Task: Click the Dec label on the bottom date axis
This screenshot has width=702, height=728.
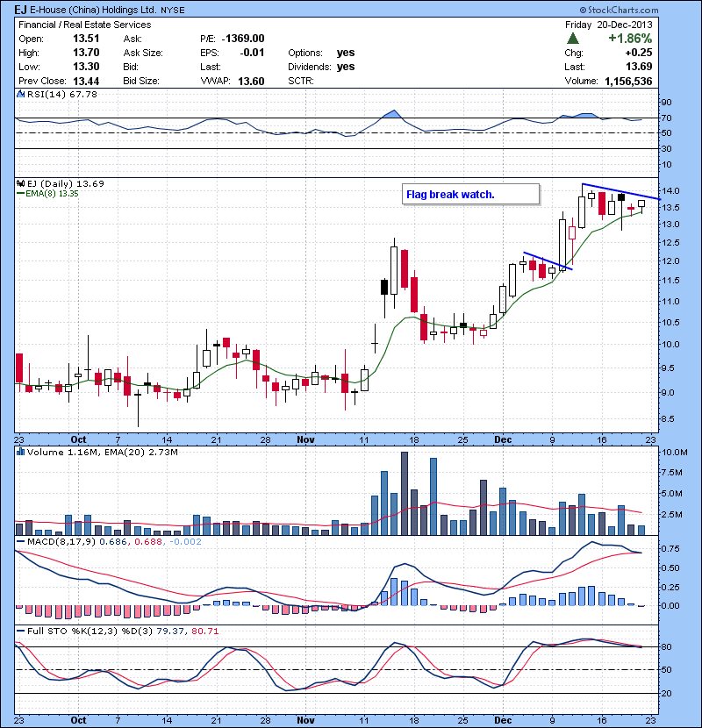Action: coord(503,720)
